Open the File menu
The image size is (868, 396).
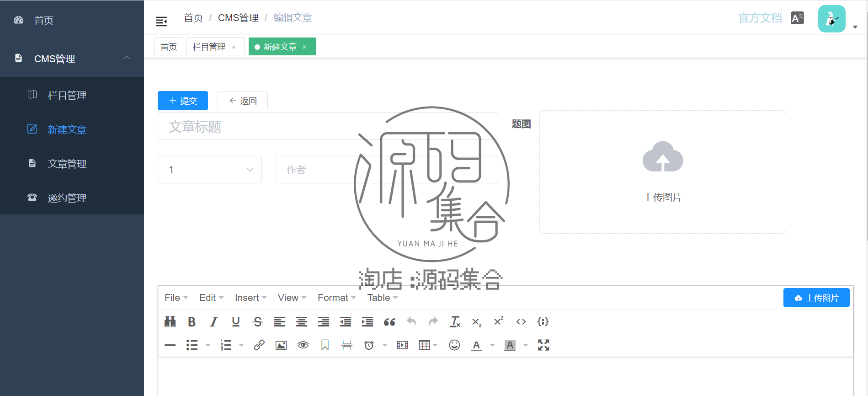pyautogui.click(x=176, y=298)
